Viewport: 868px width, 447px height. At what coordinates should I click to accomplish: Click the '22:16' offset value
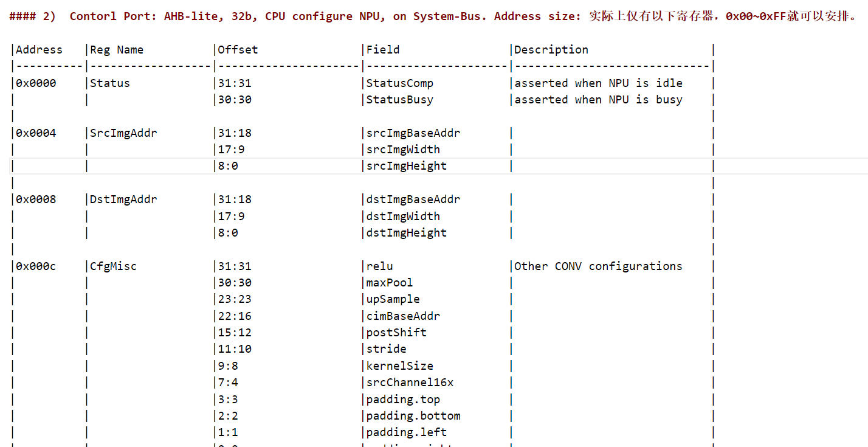click(235, 316)
